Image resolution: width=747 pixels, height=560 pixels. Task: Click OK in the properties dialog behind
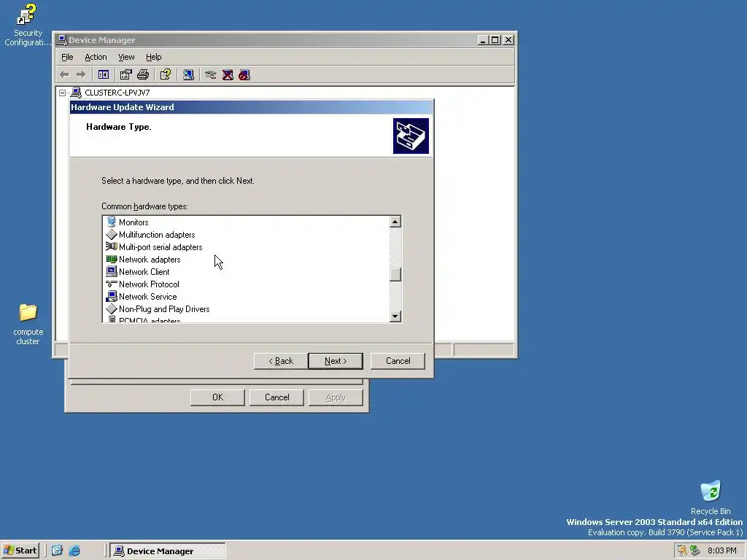point(217,397)
